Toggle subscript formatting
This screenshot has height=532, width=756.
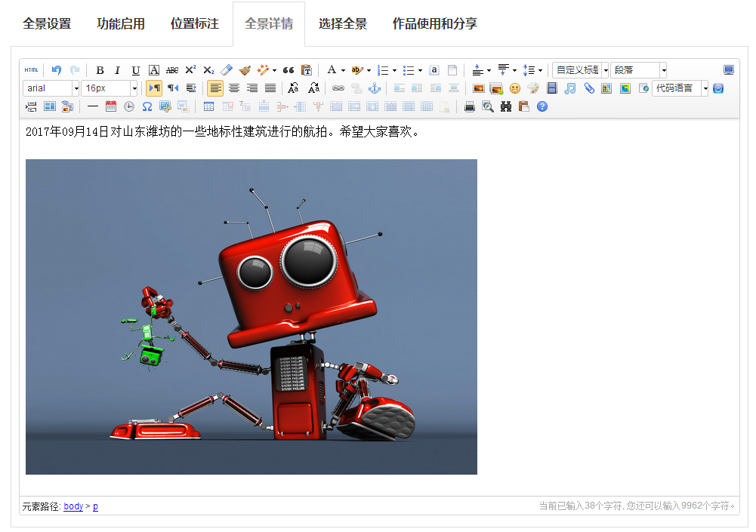point(208,70)
